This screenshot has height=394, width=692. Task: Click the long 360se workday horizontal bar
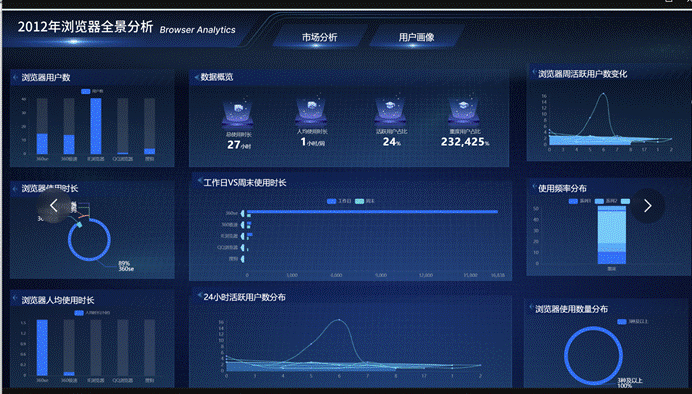372,212
